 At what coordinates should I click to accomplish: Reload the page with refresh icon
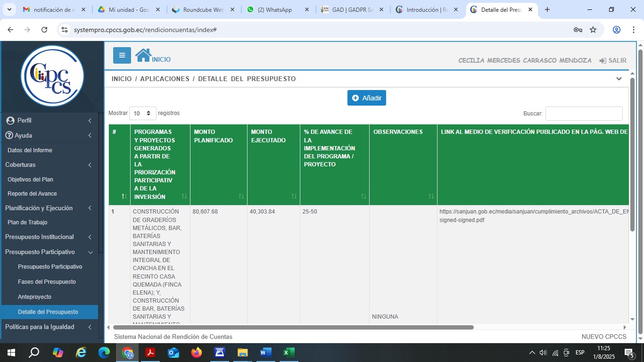pyautogui.click(x=44, y=30)
